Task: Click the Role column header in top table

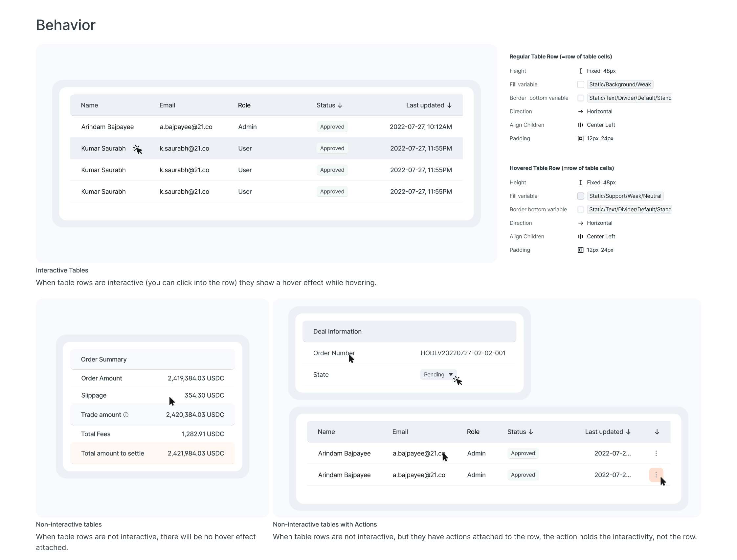Action: tap(244, 105)
